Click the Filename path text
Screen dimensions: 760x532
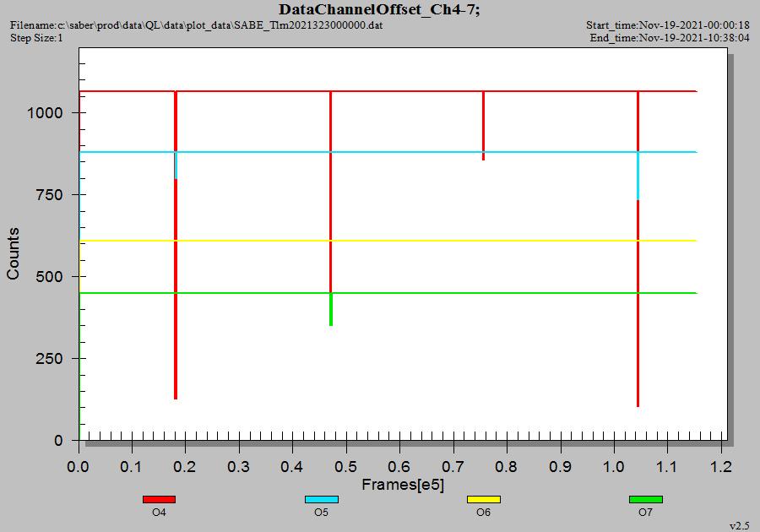pos(196,24)
